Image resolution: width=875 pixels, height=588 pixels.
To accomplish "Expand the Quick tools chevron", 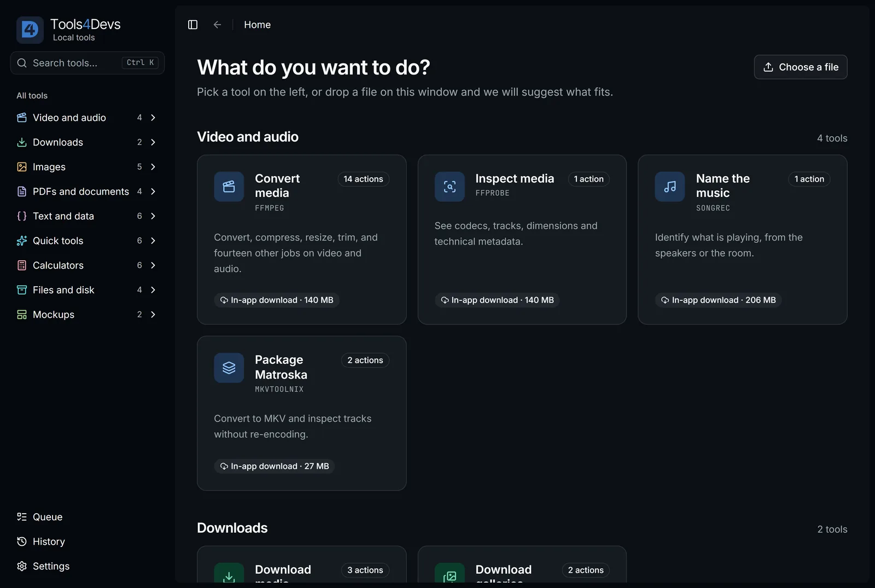I will [153, 241].
